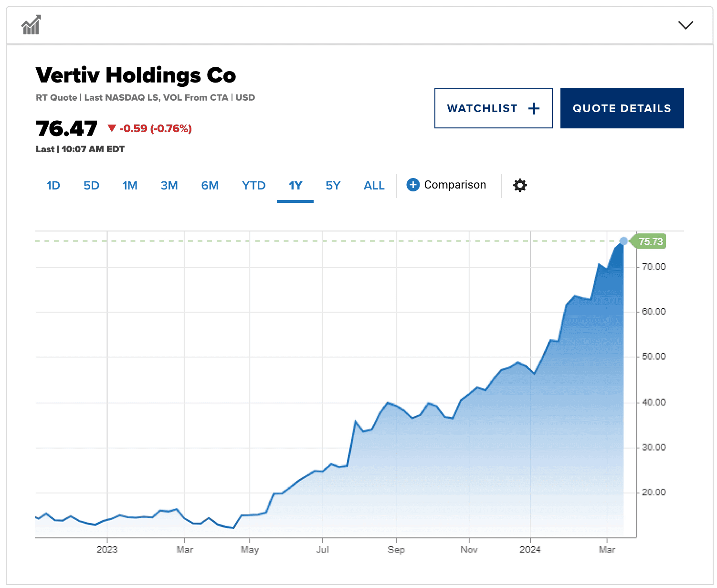
Task: Select the YTD range
Action: 253,185
